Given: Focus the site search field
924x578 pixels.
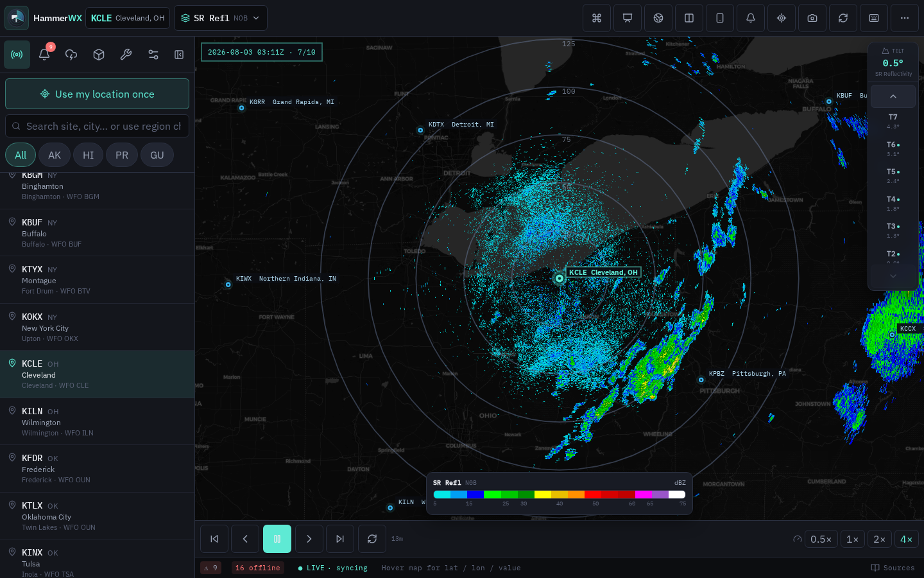Looking at the screenshot, I should pyautogui.click(x=97, y=126).
